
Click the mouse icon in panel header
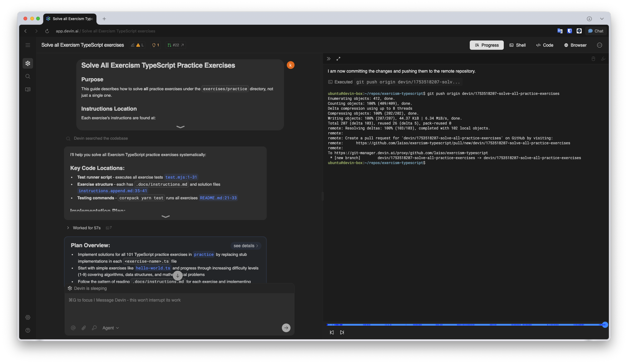(593, 59)
